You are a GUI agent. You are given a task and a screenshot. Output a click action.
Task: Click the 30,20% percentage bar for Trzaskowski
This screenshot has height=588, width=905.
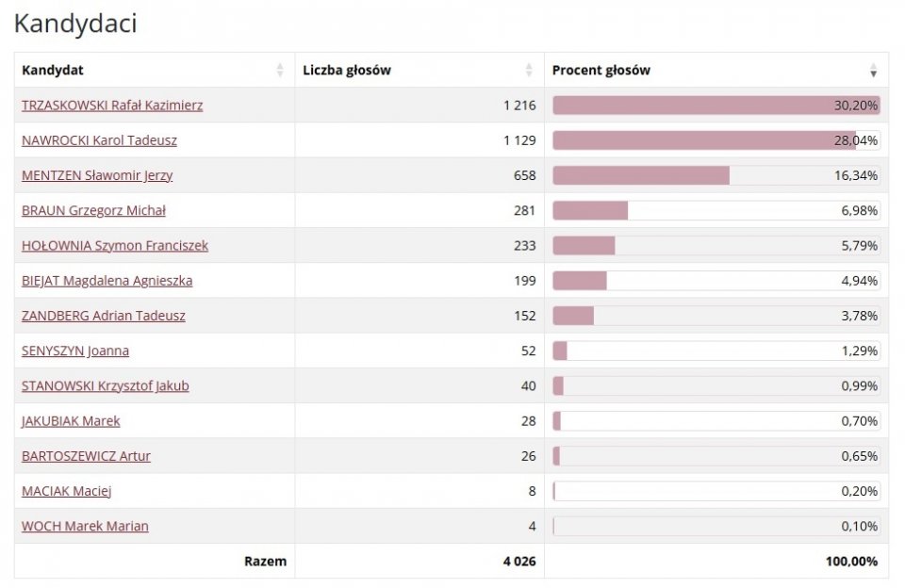[x=716, y=106]
